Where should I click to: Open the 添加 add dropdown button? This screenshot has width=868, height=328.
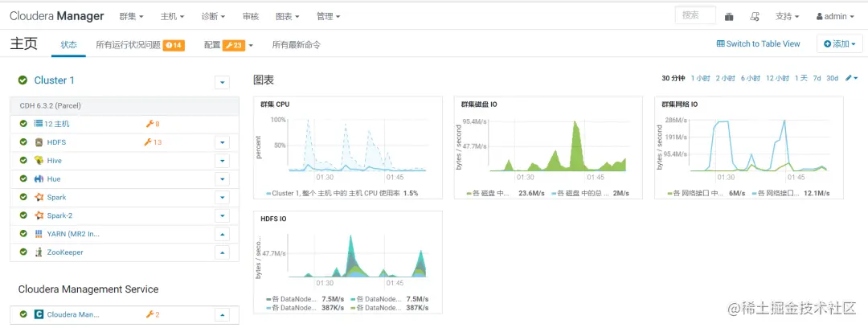[840, 43]
